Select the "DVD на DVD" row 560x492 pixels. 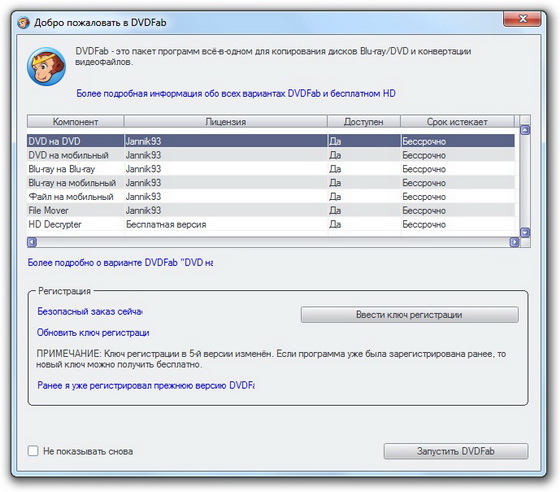coord(271,141)
